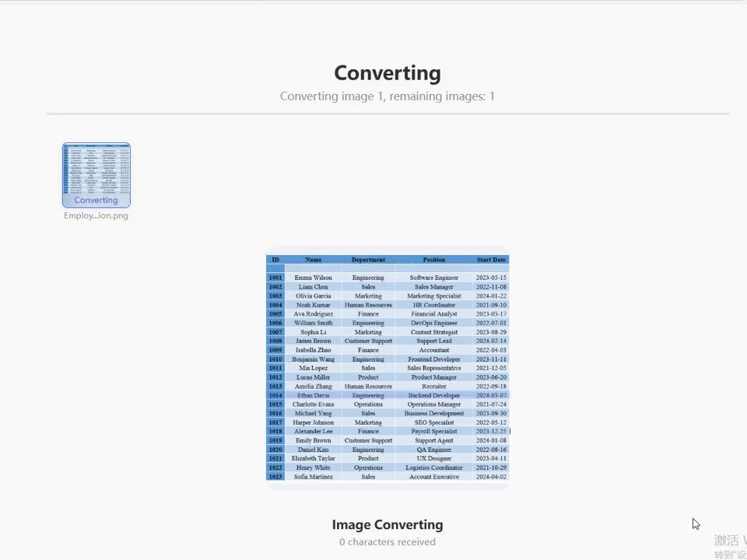The width and height of the screenshot is (747, 560).
Task: Click the conversion progress bar
Action: [x=388, y=114]
